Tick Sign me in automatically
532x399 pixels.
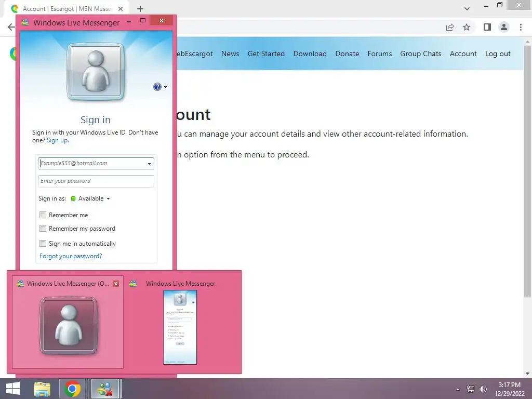(x=43, y=243)
